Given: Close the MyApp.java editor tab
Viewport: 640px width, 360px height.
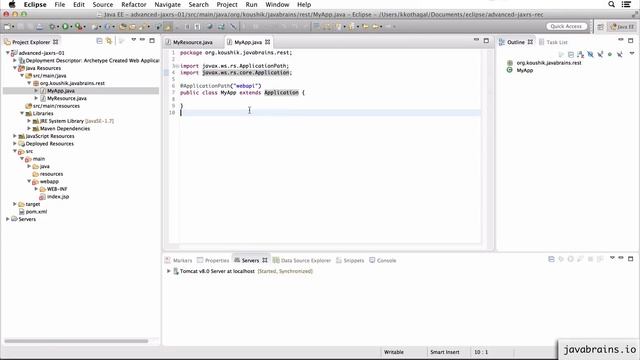Looking at the screenshot, I should (x=268, y=42).
